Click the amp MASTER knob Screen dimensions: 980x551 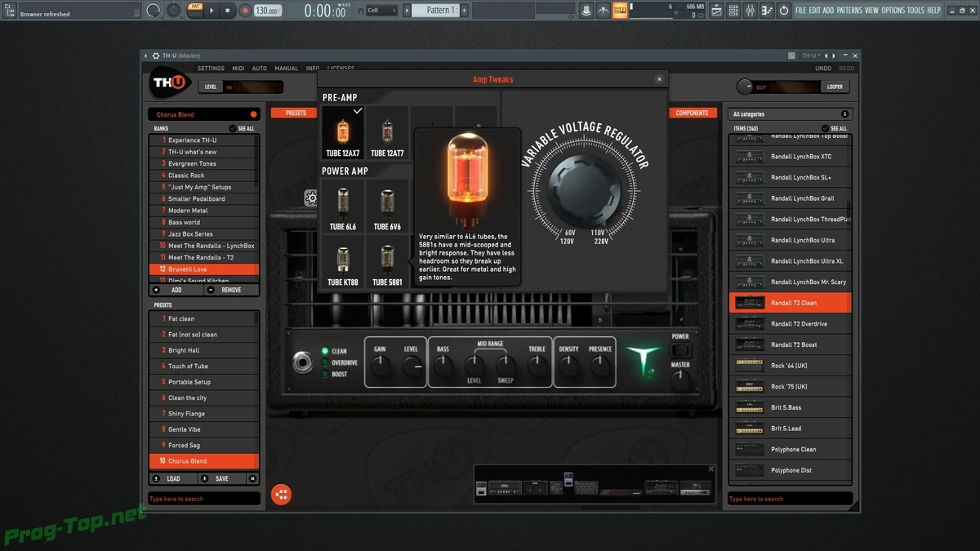(x=680, y=380)
